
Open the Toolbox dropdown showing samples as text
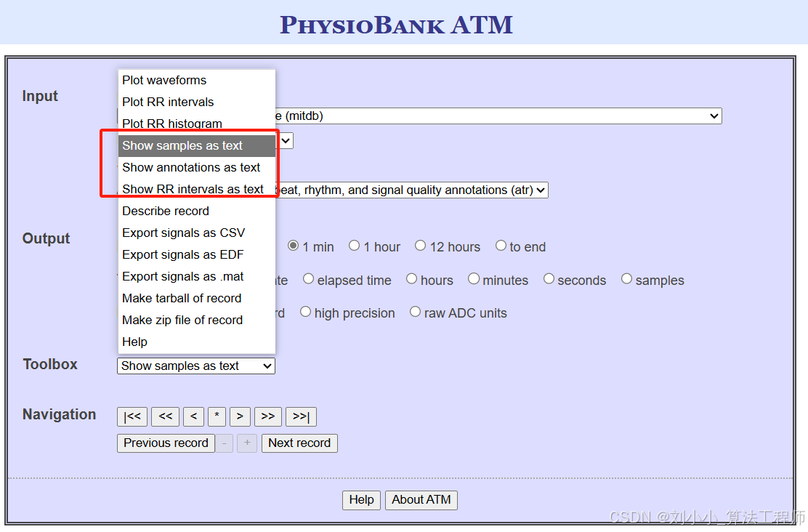195,366
